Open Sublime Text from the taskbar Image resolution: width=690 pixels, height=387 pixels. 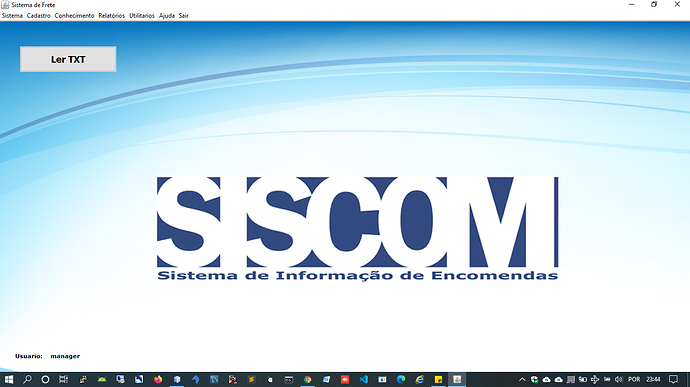(x=251, y=379)
